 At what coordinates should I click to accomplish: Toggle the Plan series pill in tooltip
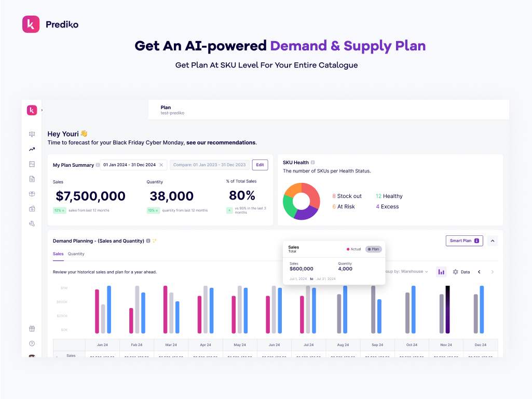373,249
